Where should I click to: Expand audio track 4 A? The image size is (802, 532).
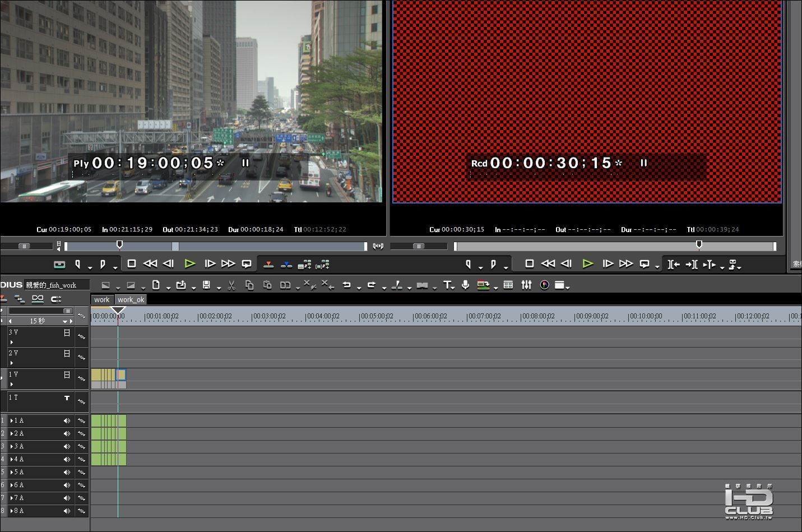[x=12, y=459]
